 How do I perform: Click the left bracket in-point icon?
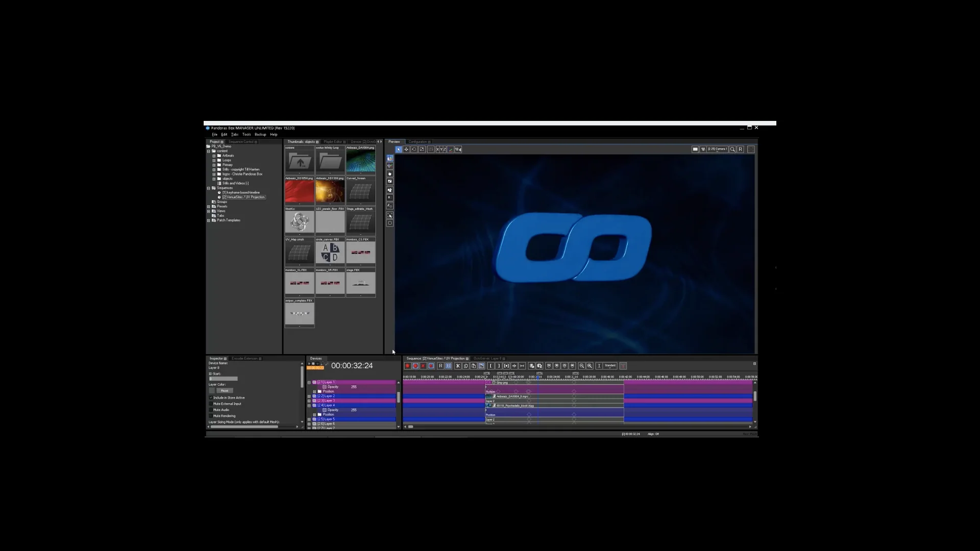point(491,366)
